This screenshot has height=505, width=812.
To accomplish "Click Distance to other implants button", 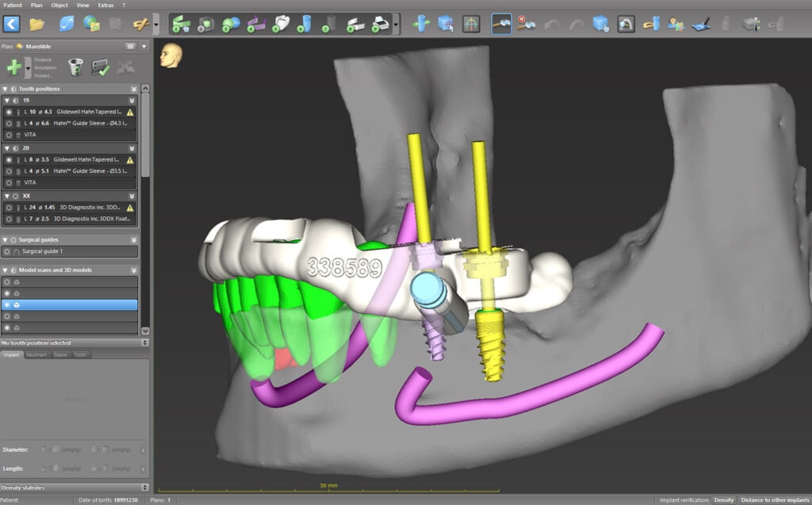I will click(x=773, y=500).
